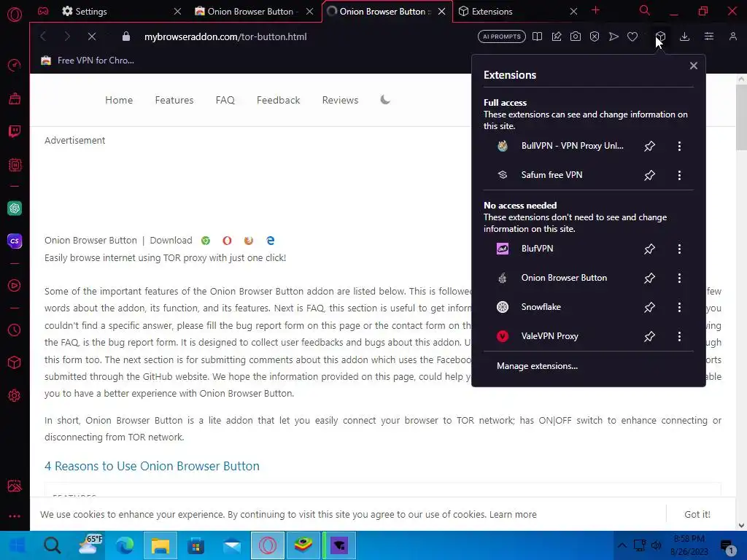Viewport: 747px width, 560px height.
Task: Open the sidebar player icon
Action: pyautogui.click(x=15, y=285)
